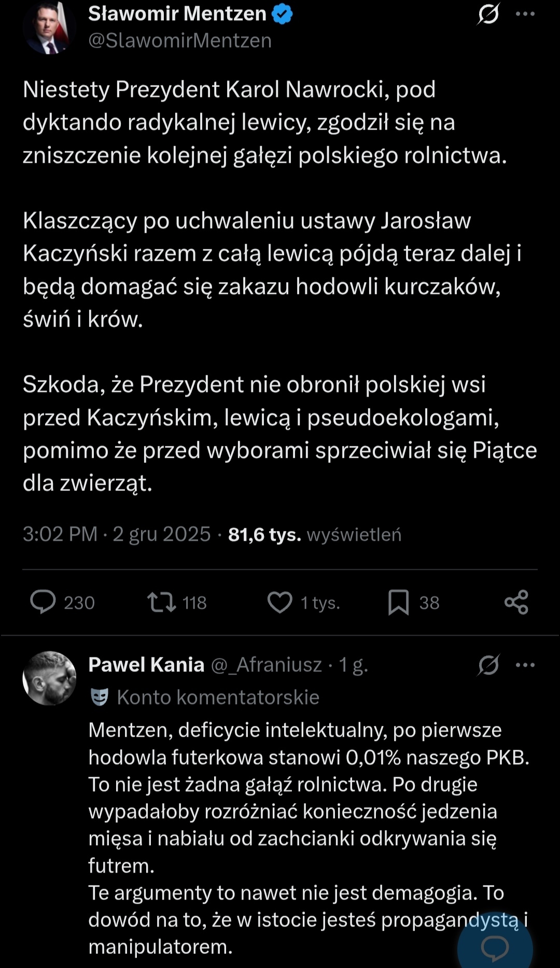
Task: Repost Mentzen's tweet
Action: (162, 602)
